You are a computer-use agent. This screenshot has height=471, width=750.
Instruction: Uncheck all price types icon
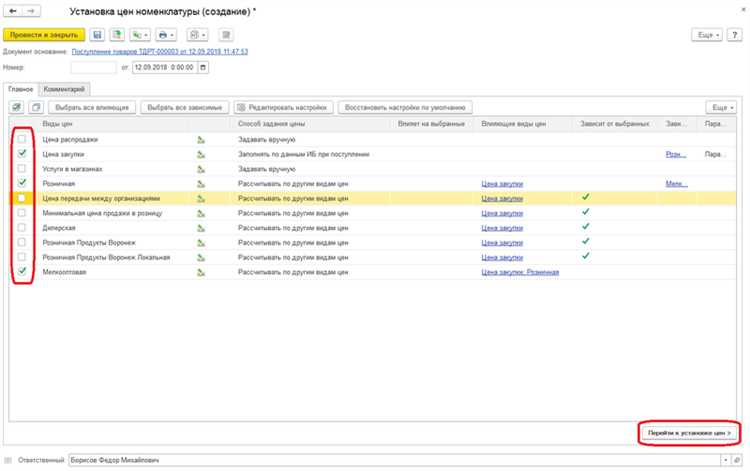36,107
